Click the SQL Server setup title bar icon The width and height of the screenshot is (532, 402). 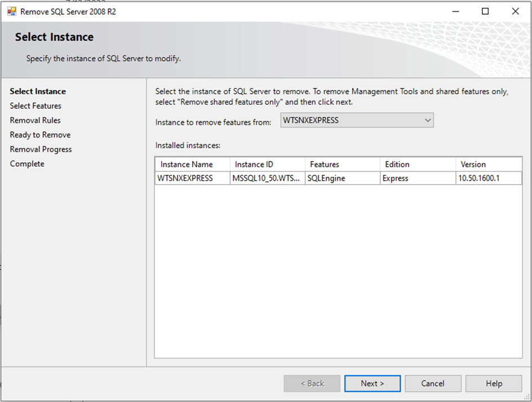(12, 11)
